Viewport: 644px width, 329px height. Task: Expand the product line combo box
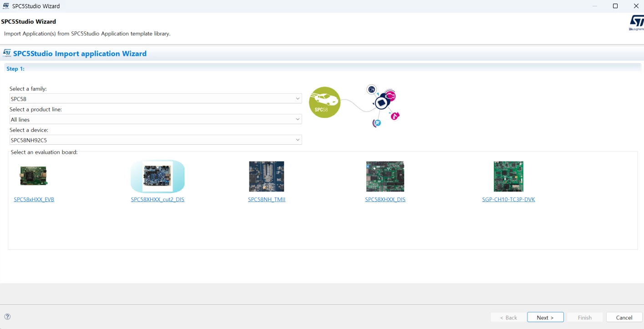pos(156,119)
